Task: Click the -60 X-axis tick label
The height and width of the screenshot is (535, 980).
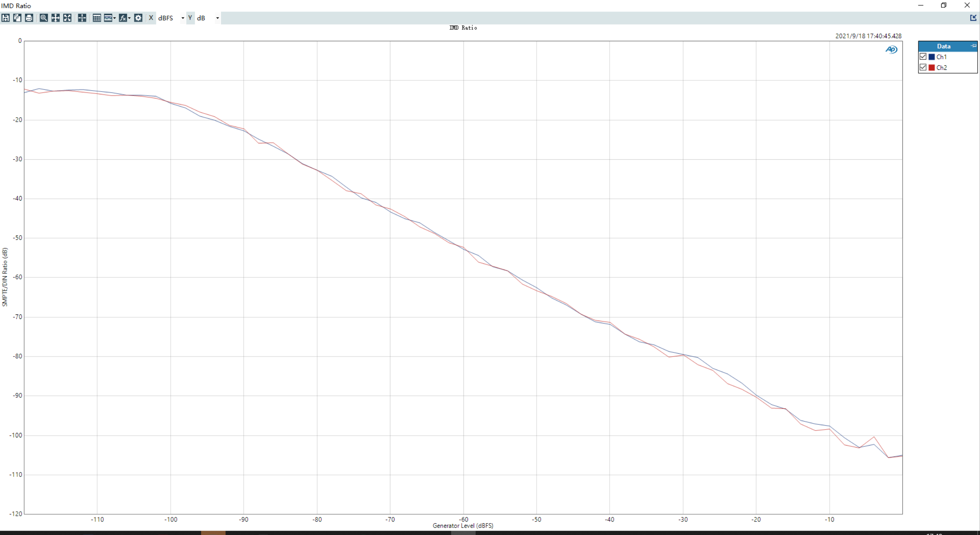Action: tap(463, 519)
